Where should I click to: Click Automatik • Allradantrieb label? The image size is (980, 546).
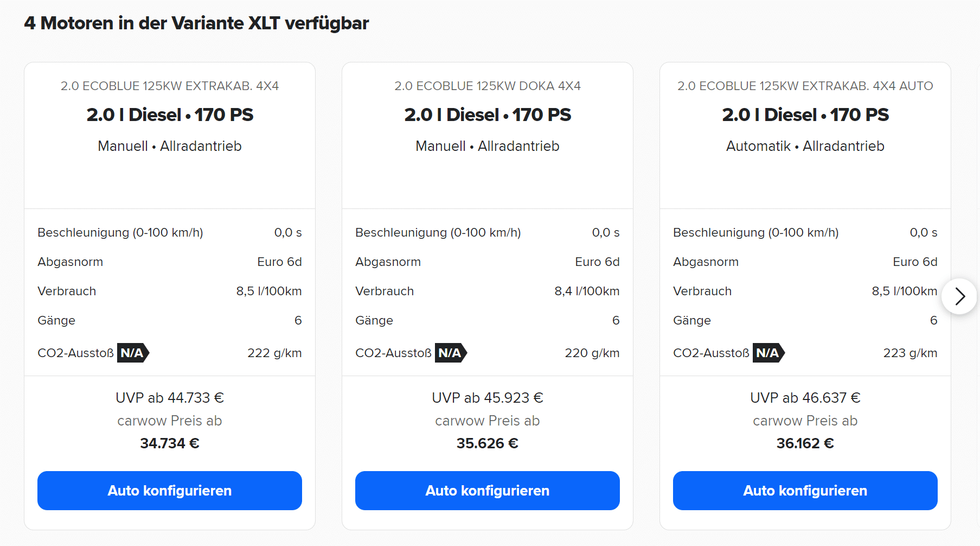click(805, 146)
